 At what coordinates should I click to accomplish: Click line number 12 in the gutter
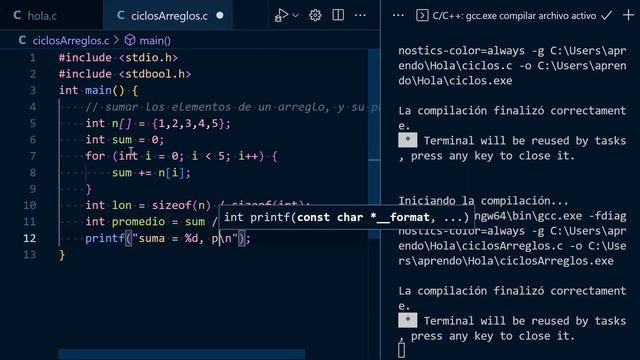pos(29,238)
